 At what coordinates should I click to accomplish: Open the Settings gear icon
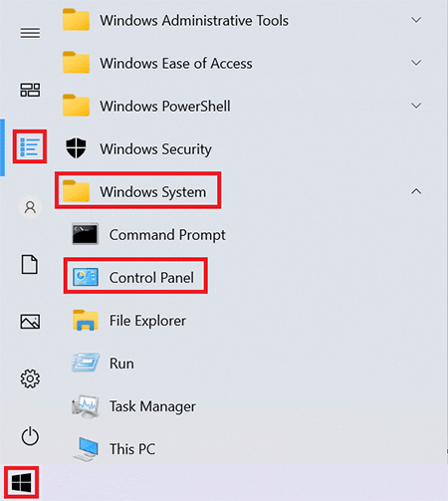[30, 378]
